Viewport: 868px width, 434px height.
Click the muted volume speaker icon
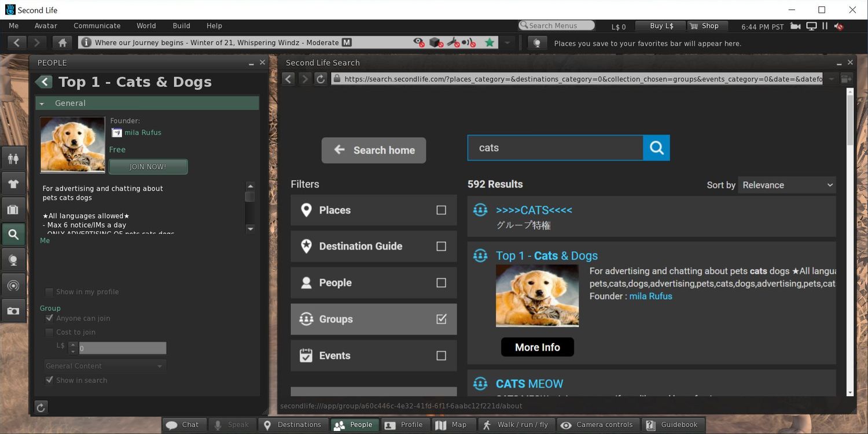[x=838, y=26]
